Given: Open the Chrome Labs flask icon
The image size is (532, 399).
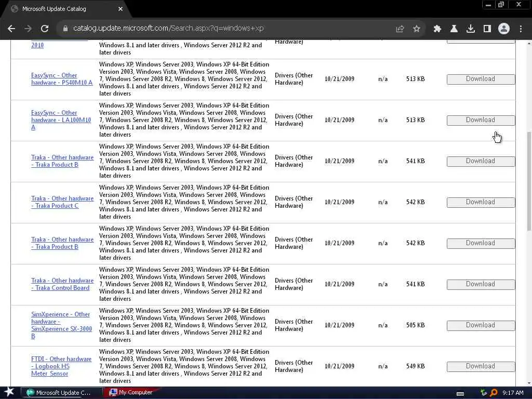Looking at the screenshot, I should (x=454, y=29).
